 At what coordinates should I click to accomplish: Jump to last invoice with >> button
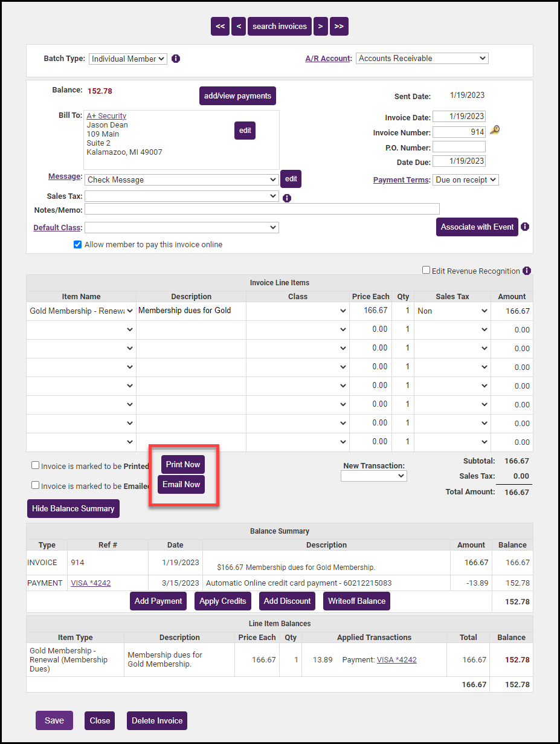339,26
